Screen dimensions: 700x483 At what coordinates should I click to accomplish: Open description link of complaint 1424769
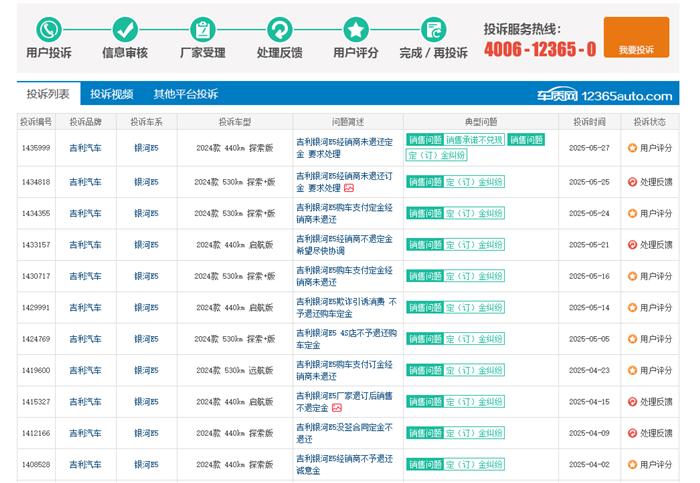click(x=346, y=339)
